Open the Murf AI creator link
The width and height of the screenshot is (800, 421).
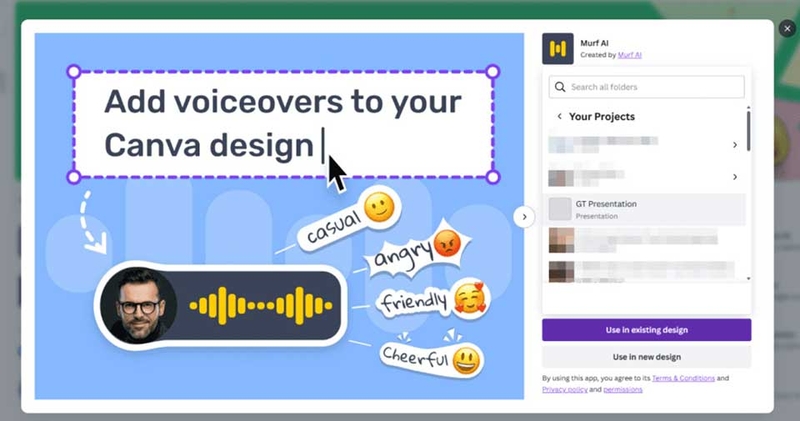point(630,55)
